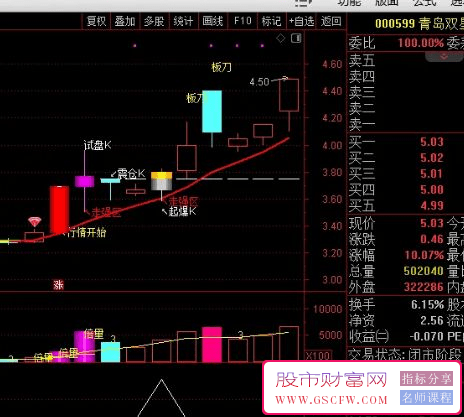
Task: Select the latest hollow candlestick near 4.50
Action: (x=289, y=95)
